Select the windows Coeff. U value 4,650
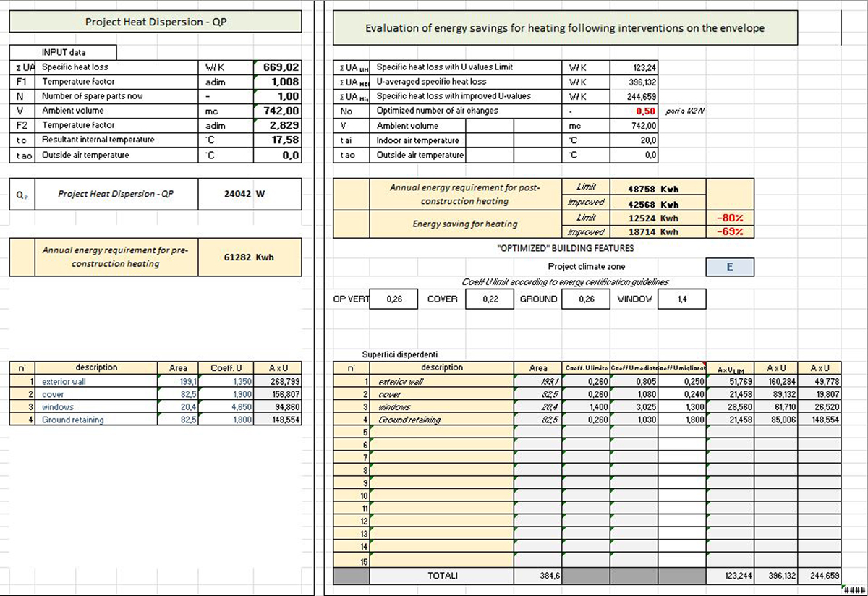Viewport: 868px width, 596px height. click(x=226, y=407)
